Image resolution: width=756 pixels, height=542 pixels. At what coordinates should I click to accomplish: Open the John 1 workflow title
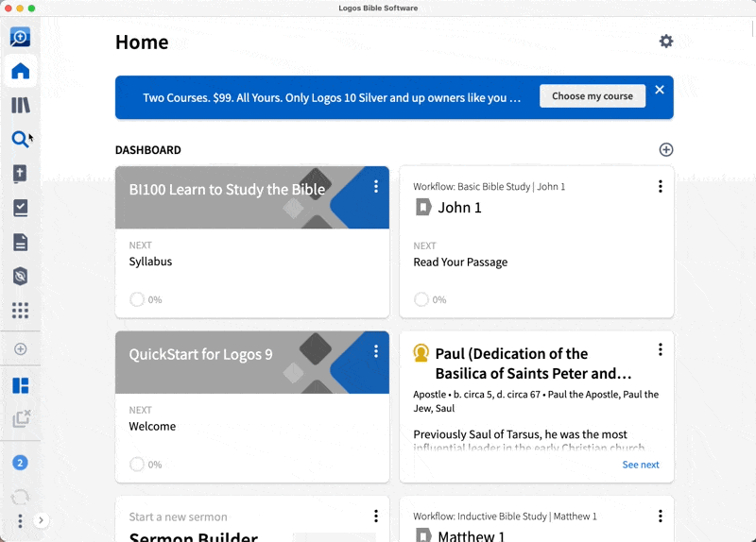(459, 208)
